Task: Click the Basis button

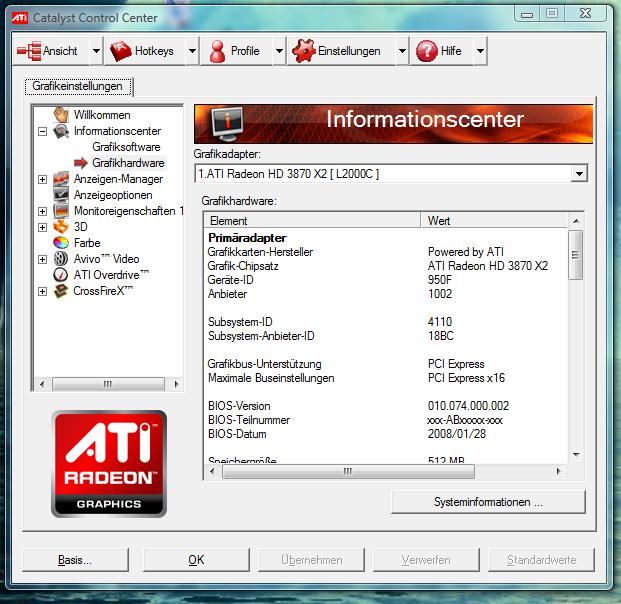Action: tap(75, 560)
